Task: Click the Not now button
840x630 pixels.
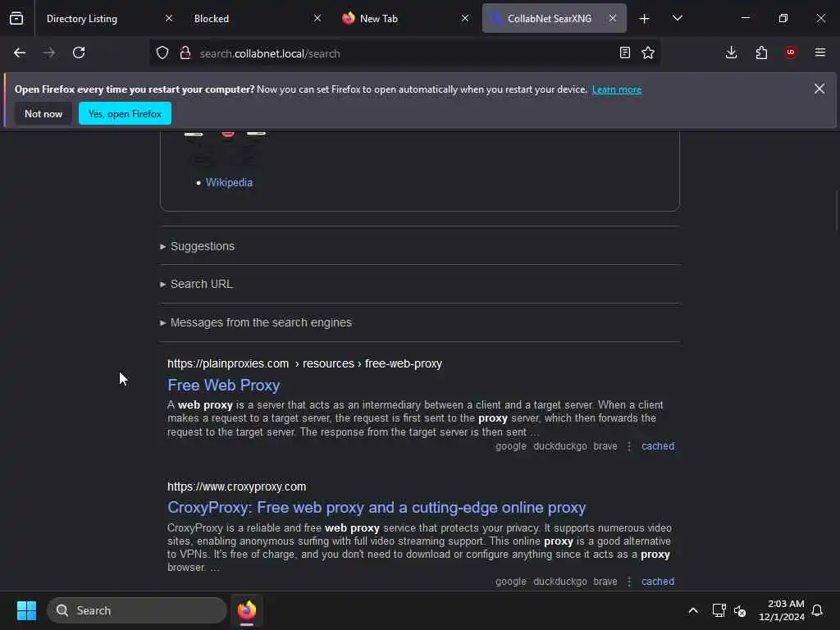Action: point(43,113)
